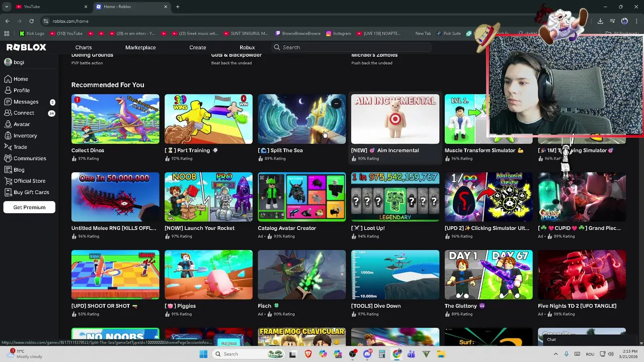The image size is (644, 362).
Task: Open Messages in the sidebar
Action: coord(26,102)
